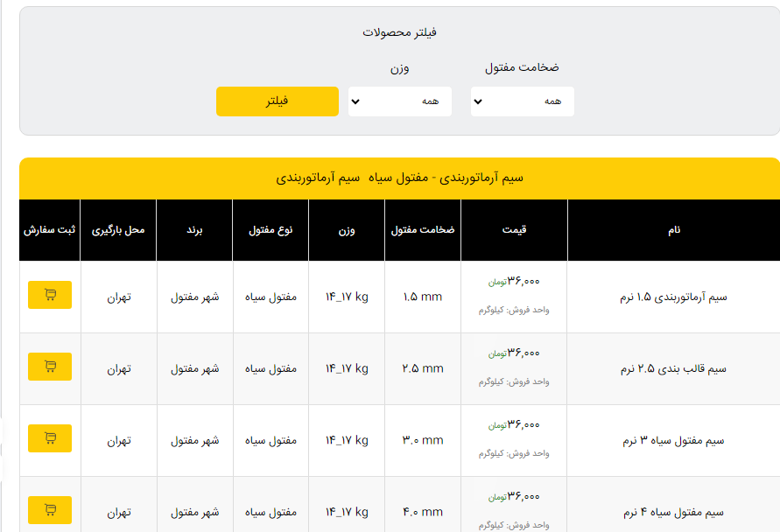Select the محل بارگیری column header
This screenshot has width=780, height=532.
pos(118,230)
